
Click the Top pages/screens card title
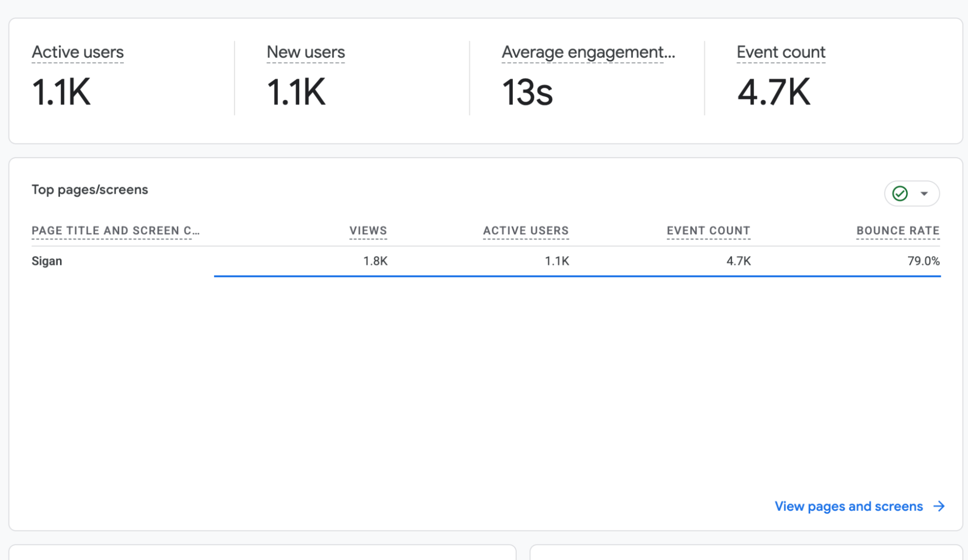pos(90,190)
